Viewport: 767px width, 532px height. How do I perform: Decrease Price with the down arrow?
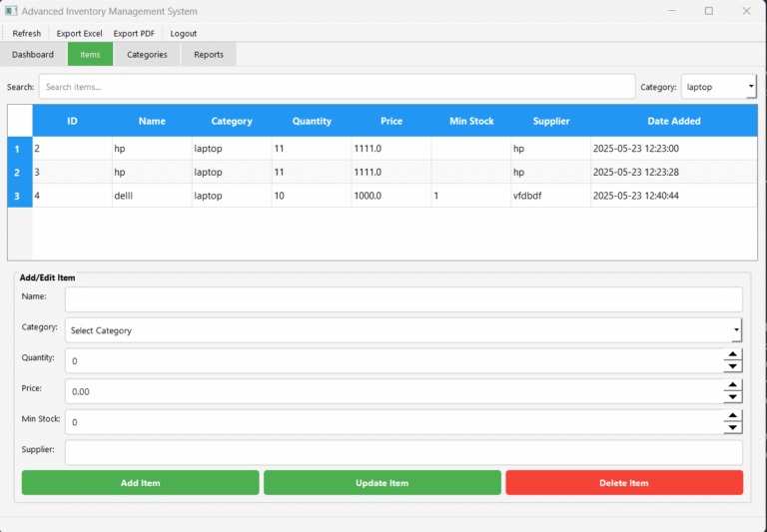[x=733, y=397]
